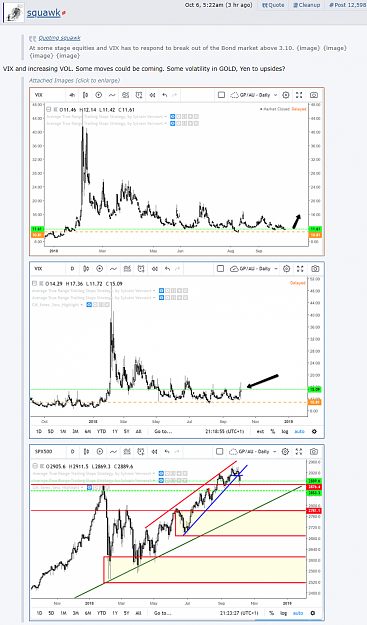Collapse the legend of the SPX500 chart
The width and height of the screenshot is (367, 625).
click(36, 466)
